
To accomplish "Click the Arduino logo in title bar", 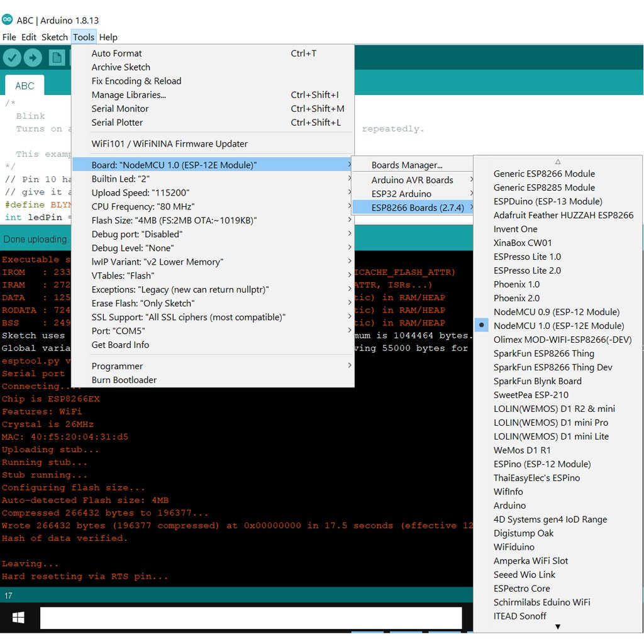I will (8, 20).
